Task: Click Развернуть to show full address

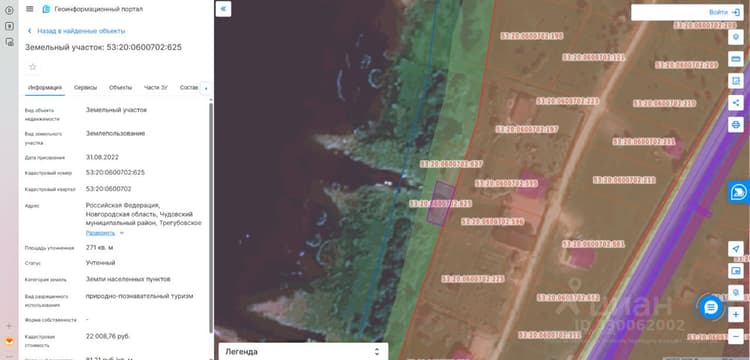Action: pyautogui.click(x=100, y=233)
